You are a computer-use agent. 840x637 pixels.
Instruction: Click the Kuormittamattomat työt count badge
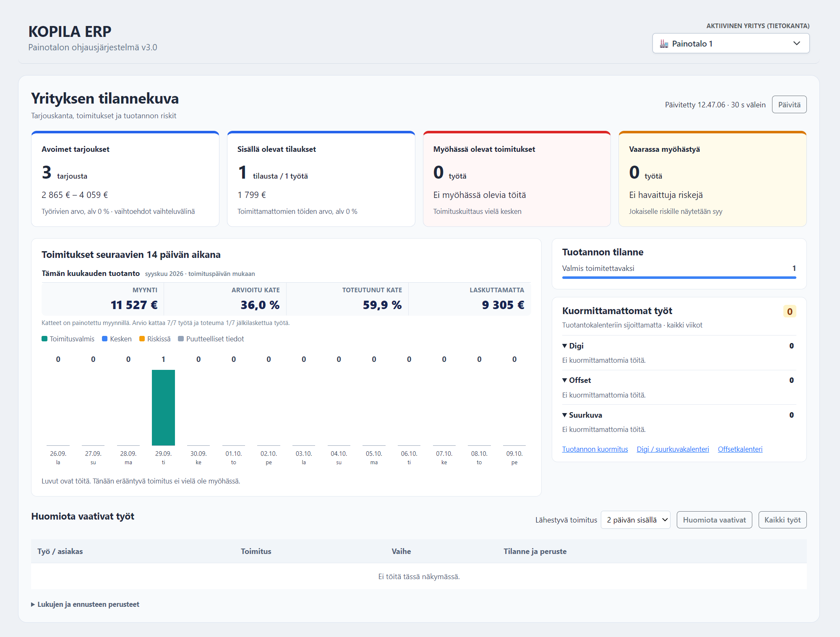(790, 312)
